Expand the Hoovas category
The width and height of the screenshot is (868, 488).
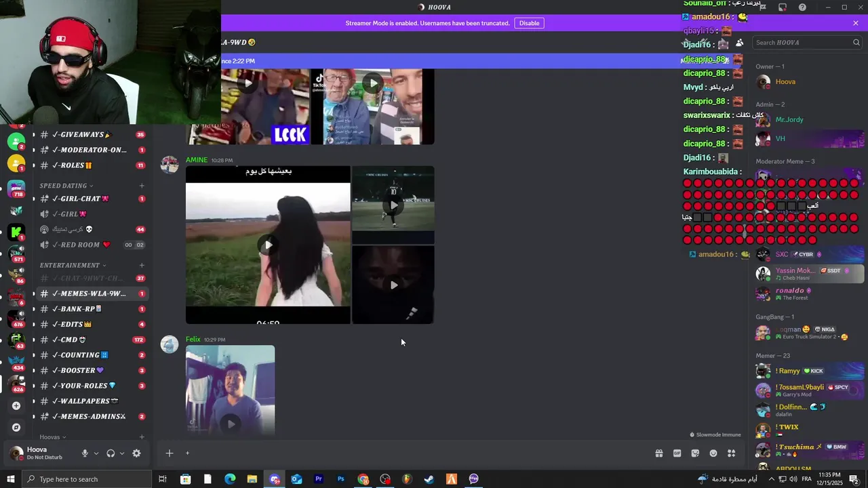tap(53, 437)
